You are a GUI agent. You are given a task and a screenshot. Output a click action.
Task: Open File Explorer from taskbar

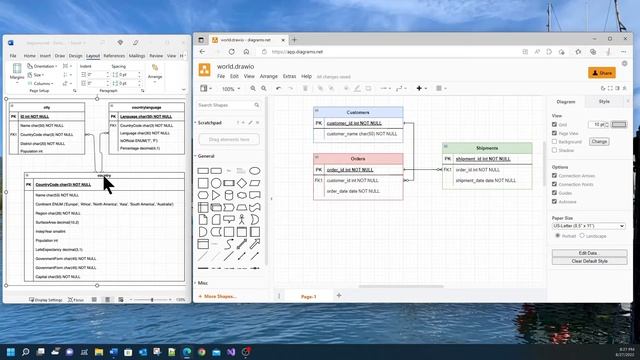click(x=99, y=352)
